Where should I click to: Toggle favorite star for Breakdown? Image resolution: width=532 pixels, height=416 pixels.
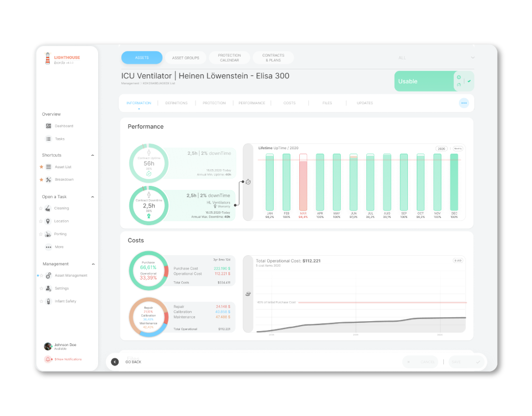tap(41, 180)
